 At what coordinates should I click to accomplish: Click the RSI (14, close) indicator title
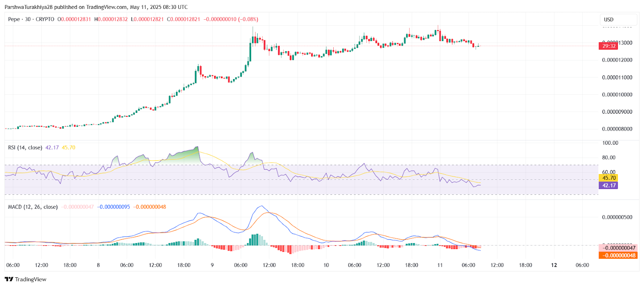pos(25,148)
